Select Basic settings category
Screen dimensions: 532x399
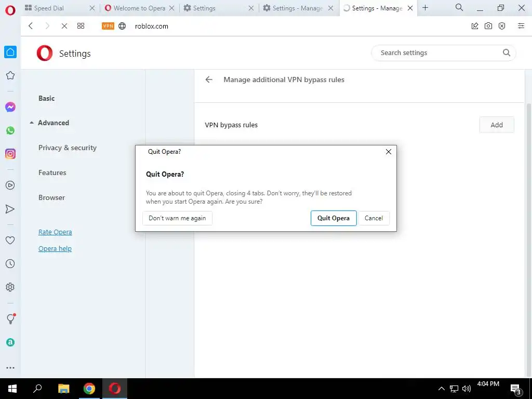point(46,98)
